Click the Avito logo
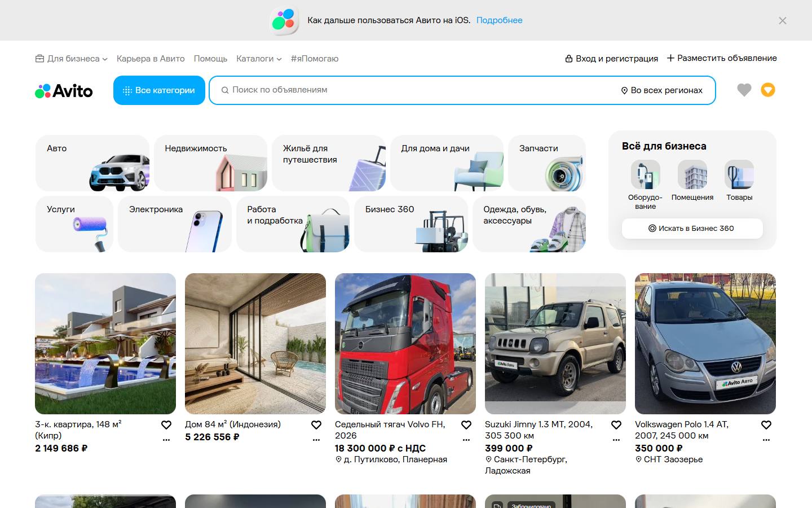The width and height of the screenshot is (812, 508). 64,90
